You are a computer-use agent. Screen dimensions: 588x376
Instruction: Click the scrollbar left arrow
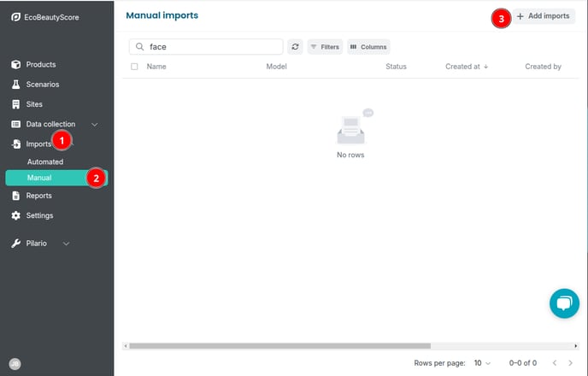tap(126, 346)
